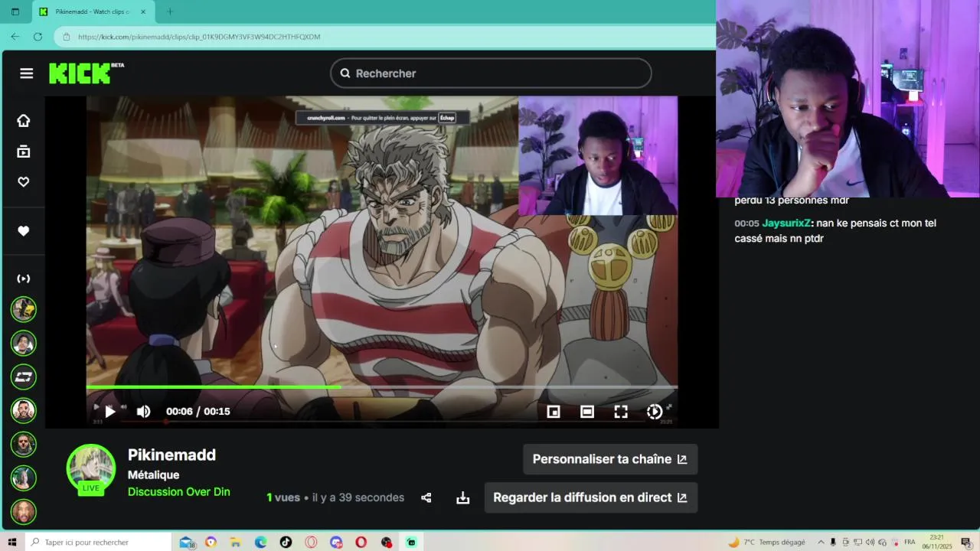980x551 pixels.
Task: Open the Pikinemadd channel name
Action: tap(171, 455)
